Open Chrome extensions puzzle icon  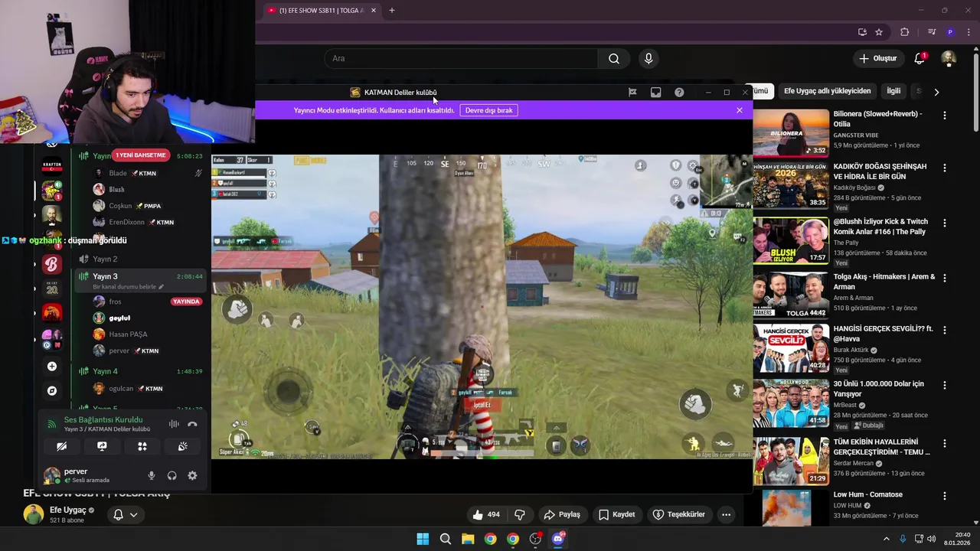click(905, 32)
